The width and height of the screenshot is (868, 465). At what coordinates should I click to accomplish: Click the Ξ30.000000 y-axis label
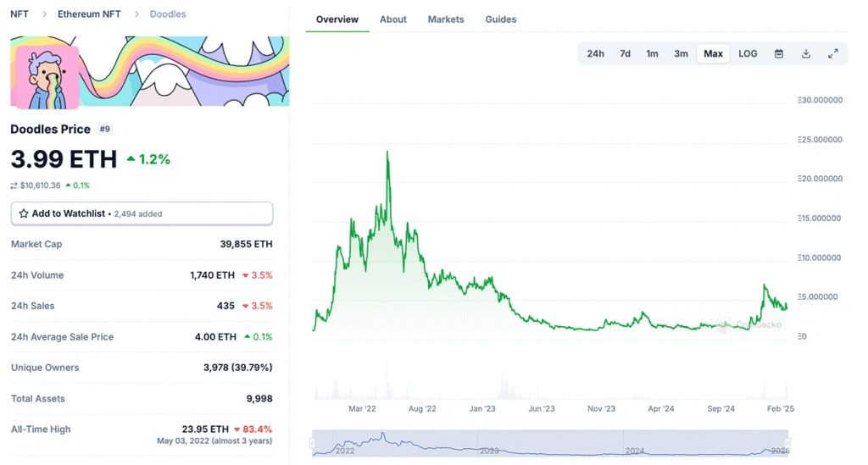click(x=820, y=100)
